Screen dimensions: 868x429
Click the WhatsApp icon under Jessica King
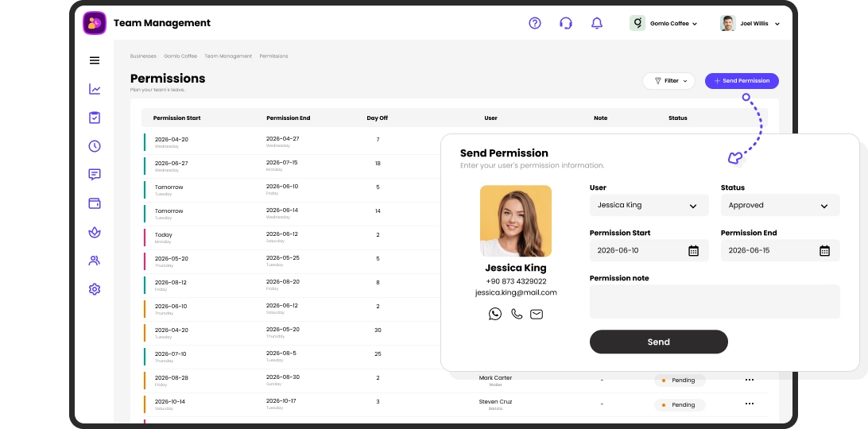(495, 314)
